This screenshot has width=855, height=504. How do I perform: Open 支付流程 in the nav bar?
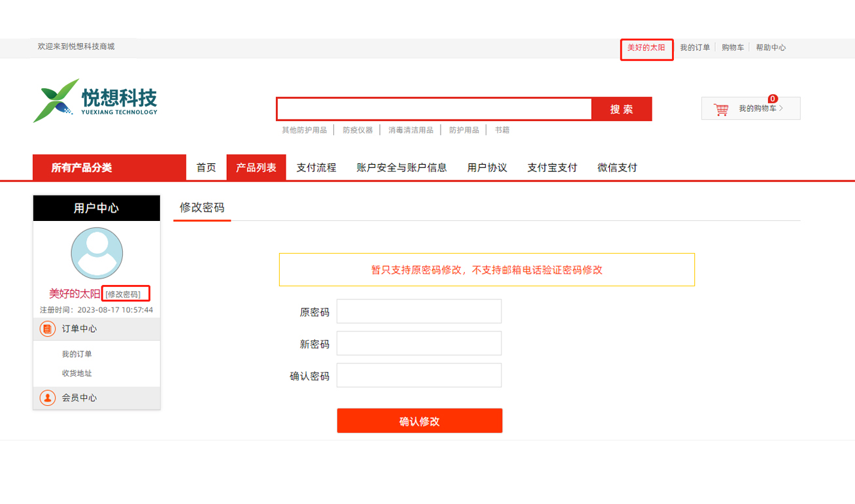point(316,167)
